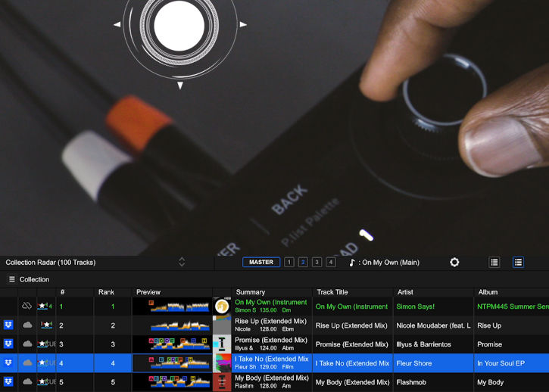The width and height of the screenshot is (549, 392).
Task: Open the Collection hamburger menu icon
Action: (x=12, y=279)
